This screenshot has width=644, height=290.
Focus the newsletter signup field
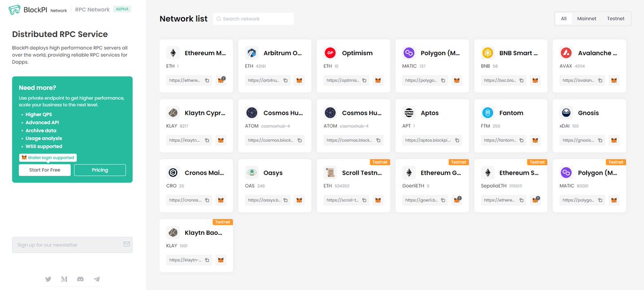tap(72, 245)
